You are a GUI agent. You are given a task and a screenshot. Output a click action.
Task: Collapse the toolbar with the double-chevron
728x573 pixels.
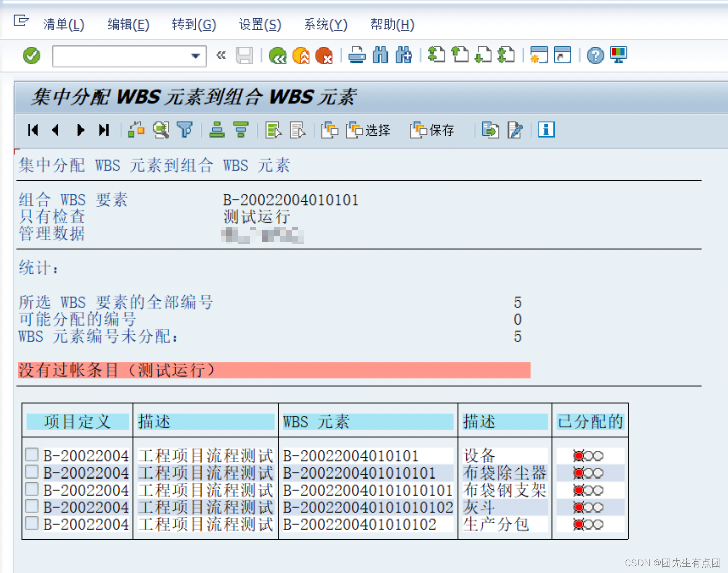(220, 55)
